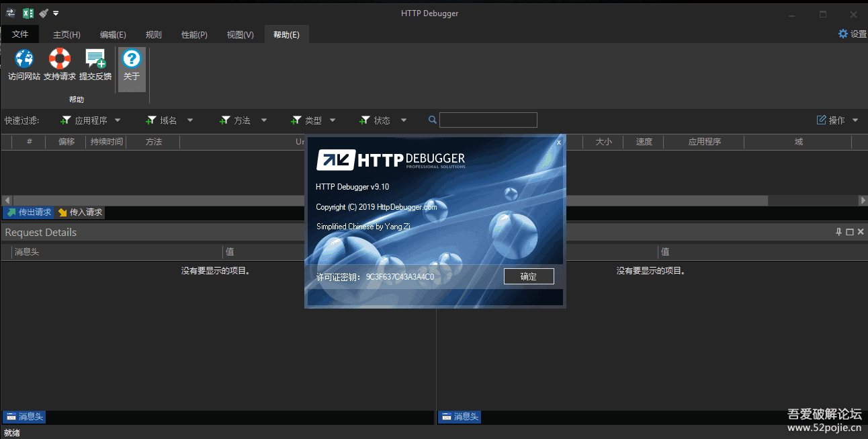The width and height of the screenshot is (868, 439).
Task: Click the Ready (就绪) status bar text
Action: pyautogui.click(x=12, y=433)
